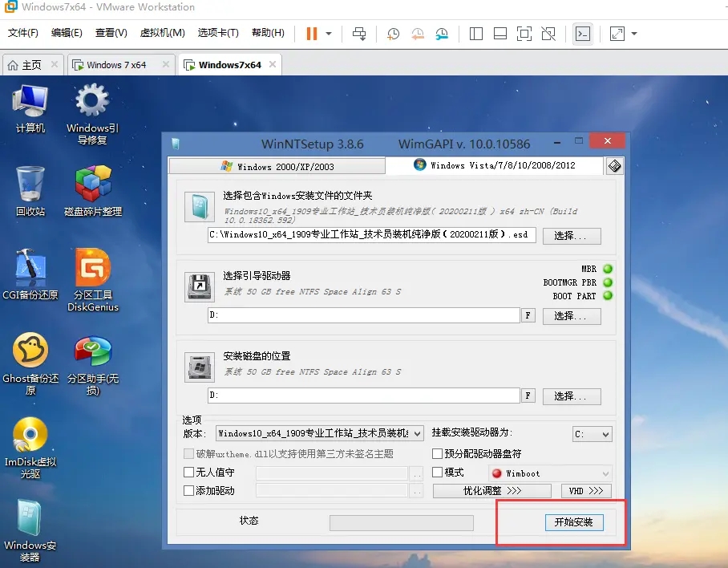The width and height of the screenshot is (728, 568).
Task: Expand VHD >>> options
Action: [x=586, y=491]
